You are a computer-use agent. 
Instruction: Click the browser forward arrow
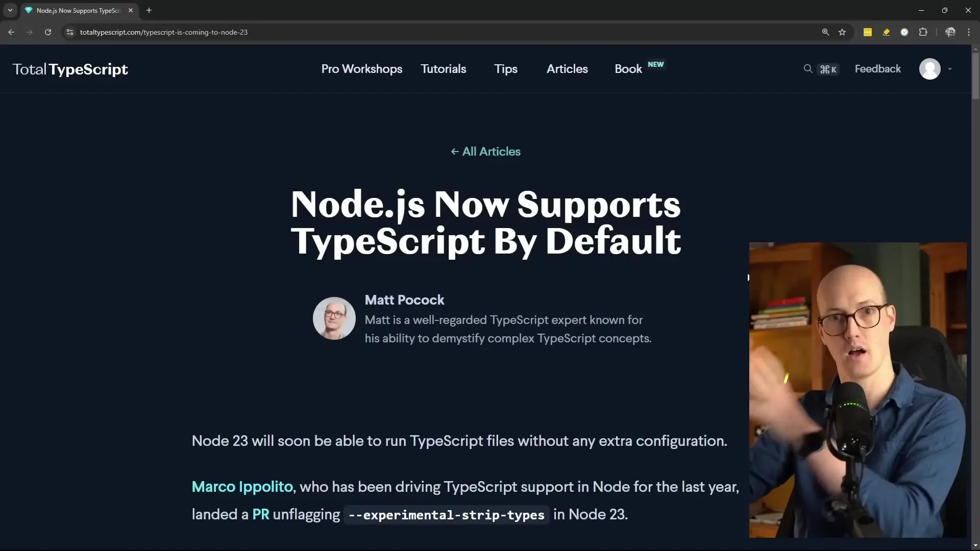pos(30,32)
